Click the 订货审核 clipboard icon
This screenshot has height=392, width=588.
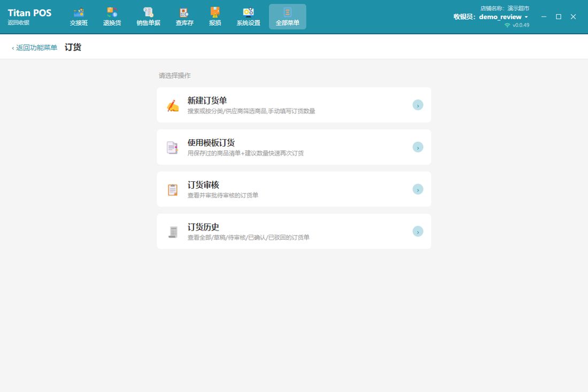[173, 190]
